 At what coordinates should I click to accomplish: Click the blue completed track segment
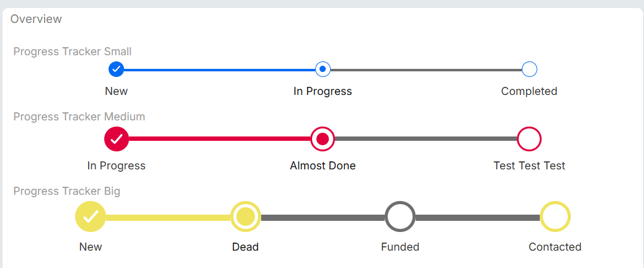point(220,69)
